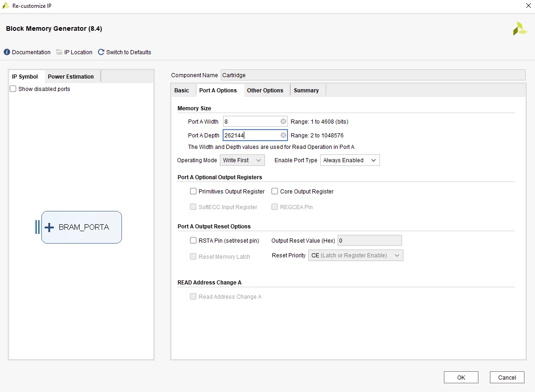Click Port A Output Reset Options heading
This screenshot has height=392, width=535.
[214, 227]
